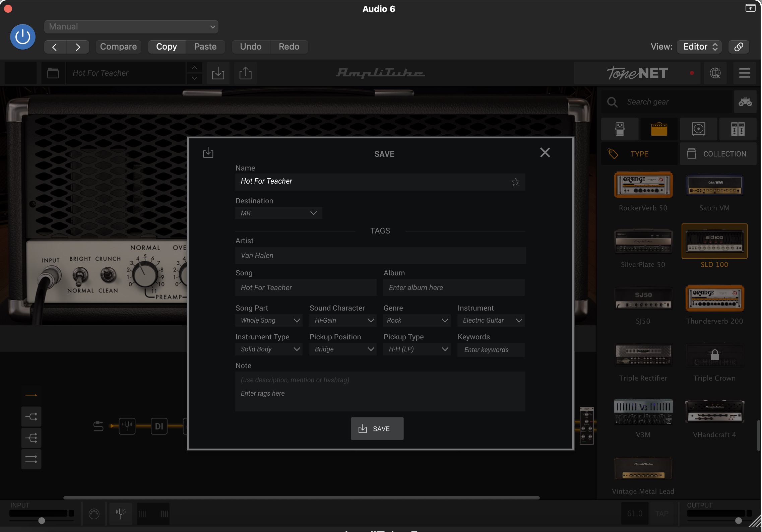Click the AmpliTube save preset icon
The height and width of the screenshot is (532, 762).
(218, 73)
